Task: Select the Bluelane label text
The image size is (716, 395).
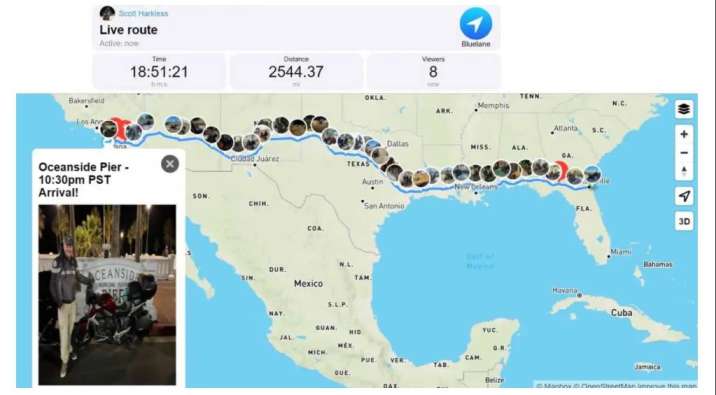Action: click(x=476, y=44)
